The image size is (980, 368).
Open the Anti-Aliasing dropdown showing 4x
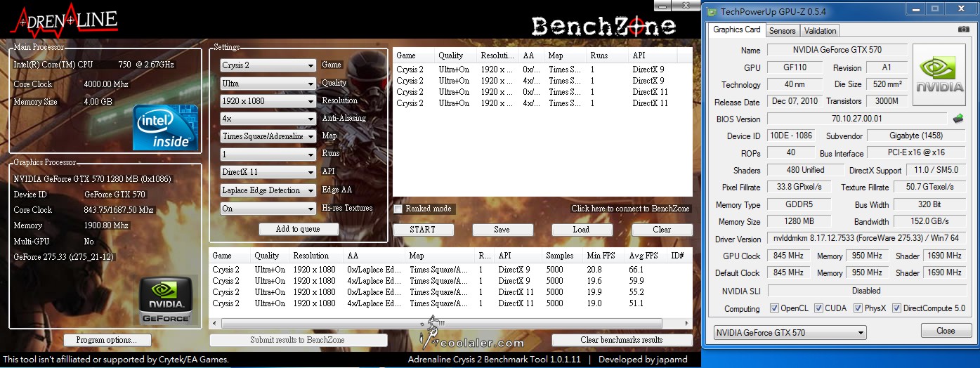click(x=268, y=119)
